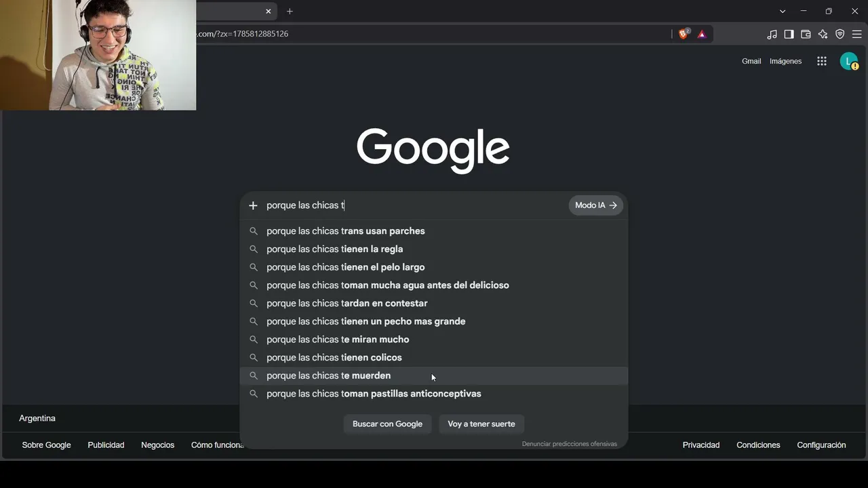The image size is (868, 488).
Task: Select suggestion "tardan en contestar"
Action: pos(434,304)
